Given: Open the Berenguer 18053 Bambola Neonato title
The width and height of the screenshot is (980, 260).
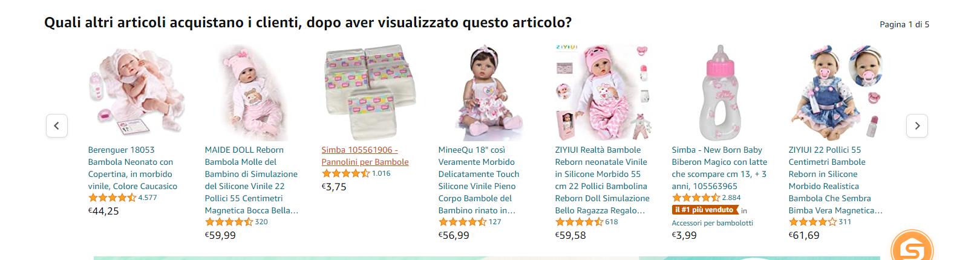Looking at the screenshot, I should pos(132,168).
